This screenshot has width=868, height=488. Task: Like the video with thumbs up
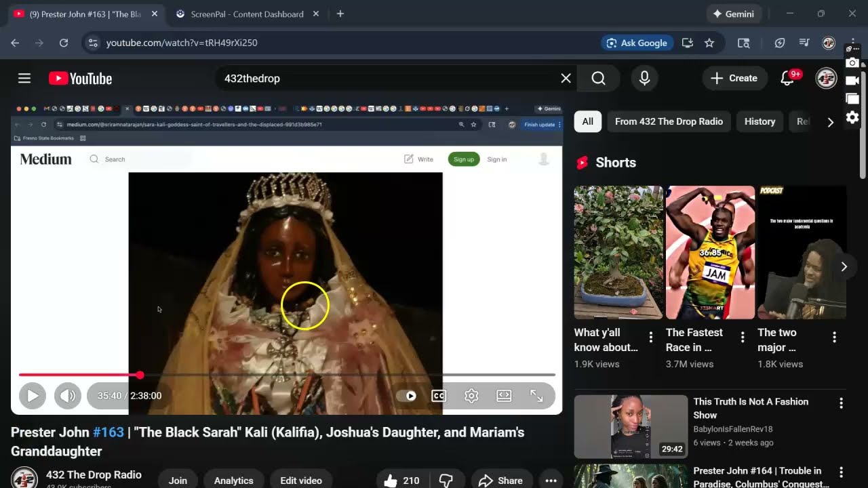[x=401, y=481]
